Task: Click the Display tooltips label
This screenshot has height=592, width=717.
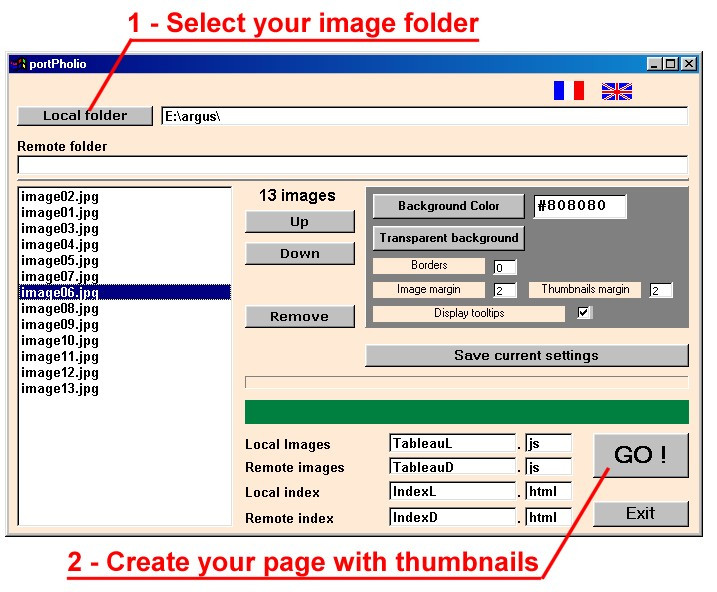Action: (x=469, y=313)
